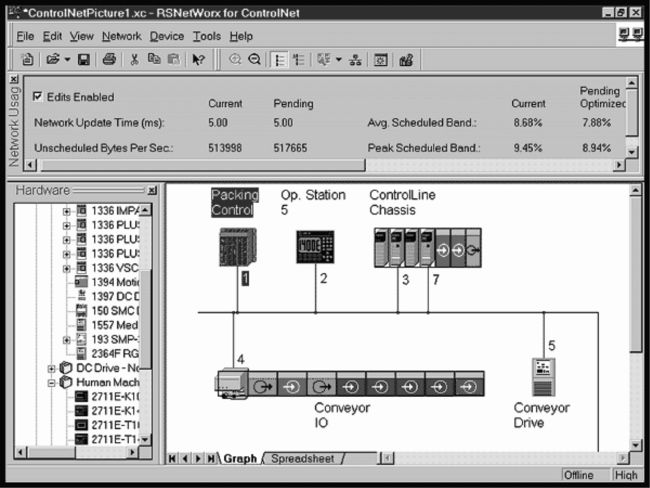This screenshot has height=488, width=650.
Task: Go to last sheet tab arrow
Action: click(211, 459)
